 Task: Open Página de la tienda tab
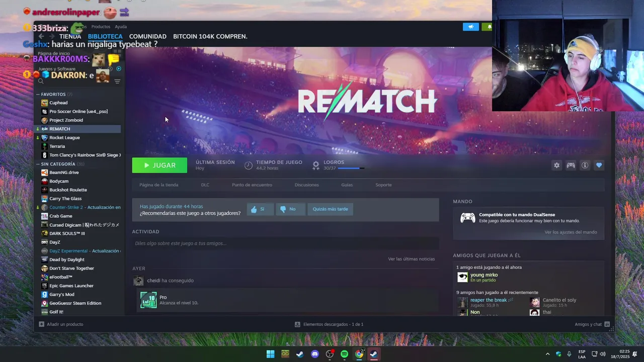[159, 185]
